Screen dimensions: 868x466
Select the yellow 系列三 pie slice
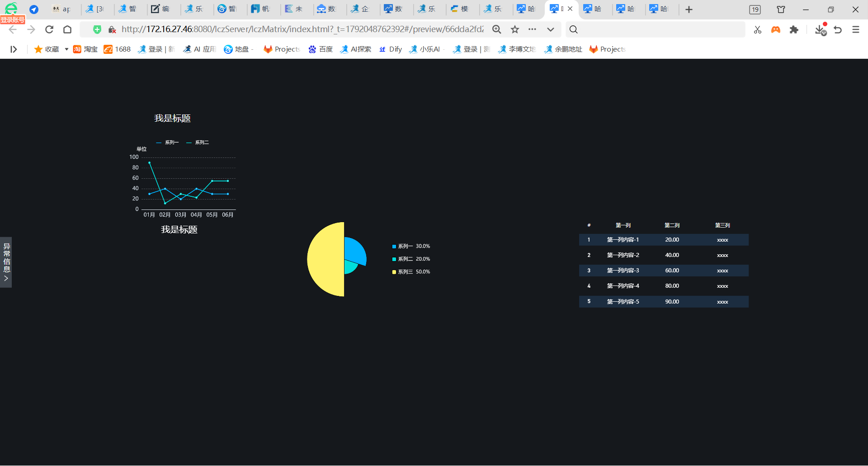(x=325, y=259)
